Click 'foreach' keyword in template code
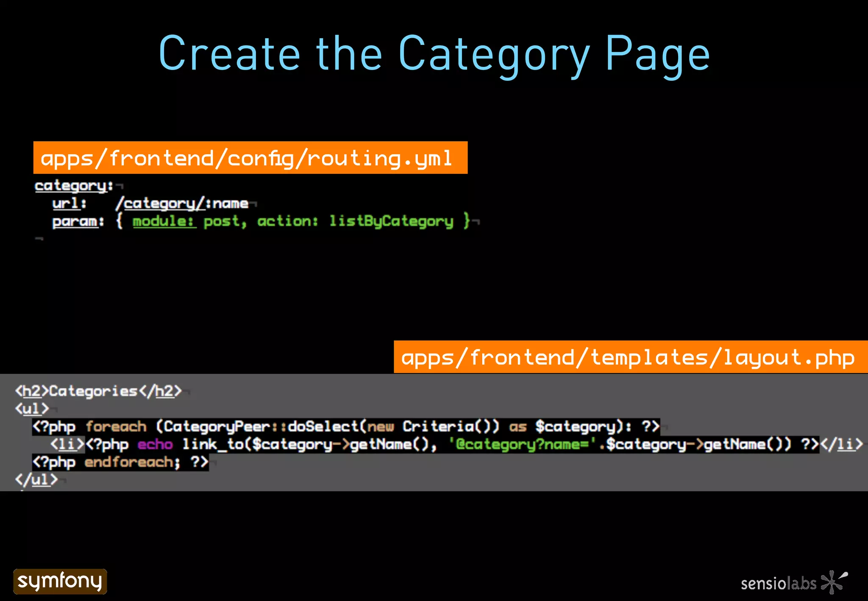 pyautogui.click(x=116, y=426)
